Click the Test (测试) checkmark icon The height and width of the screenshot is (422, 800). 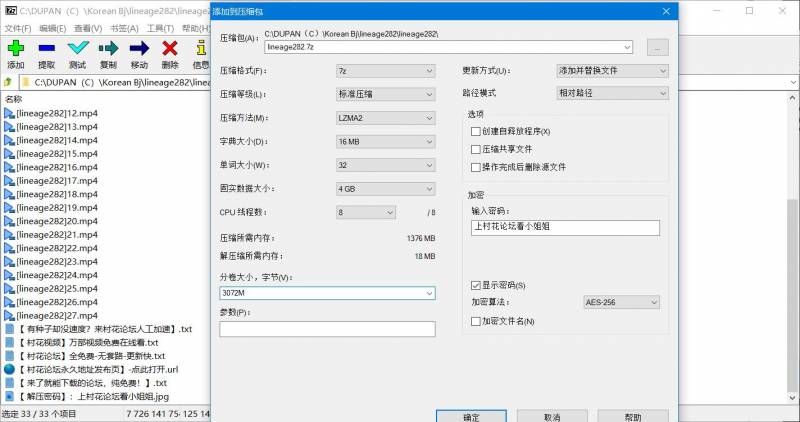(x=77, y=48)
